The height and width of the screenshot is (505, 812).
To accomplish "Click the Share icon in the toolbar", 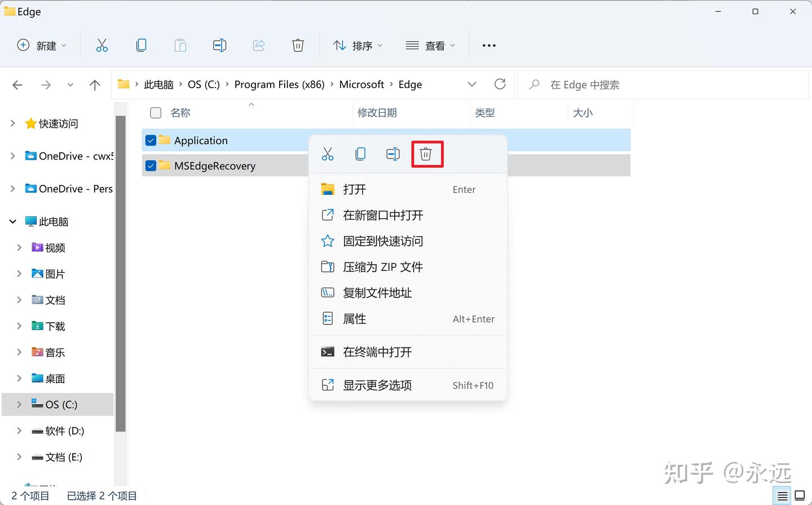I will (x=259, y=45).
